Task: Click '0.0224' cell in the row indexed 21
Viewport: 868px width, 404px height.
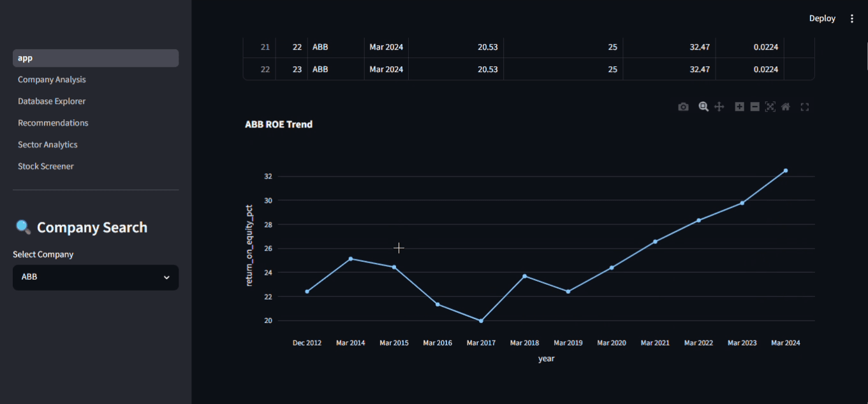Action: (x=749, y=47)
